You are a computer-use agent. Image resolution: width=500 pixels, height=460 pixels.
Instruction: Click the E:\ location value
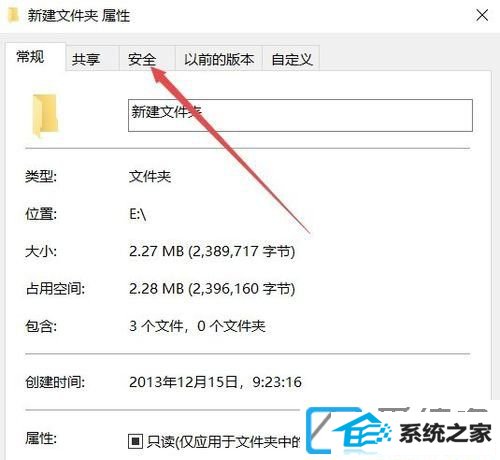click(x=138, y=214)
